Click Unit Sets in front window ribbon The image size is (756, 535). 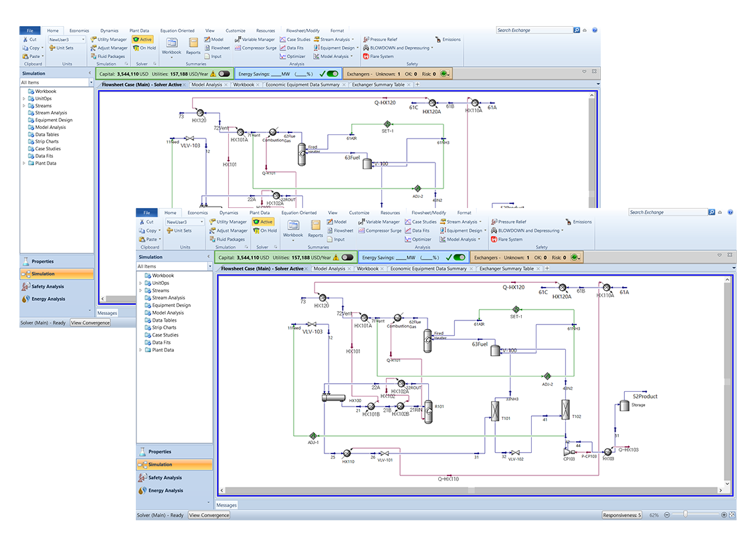[179, 231]
